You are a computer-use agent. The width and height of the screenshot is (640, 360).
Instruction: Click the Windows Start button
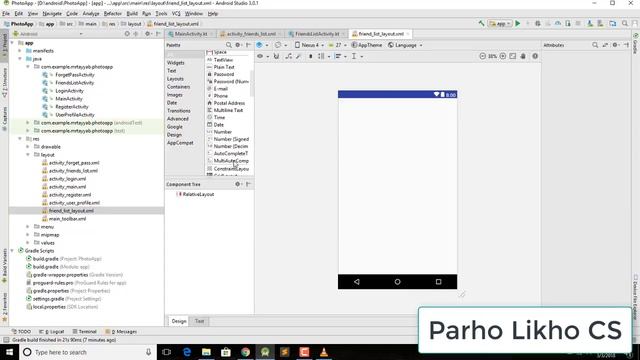coord(9,352)
